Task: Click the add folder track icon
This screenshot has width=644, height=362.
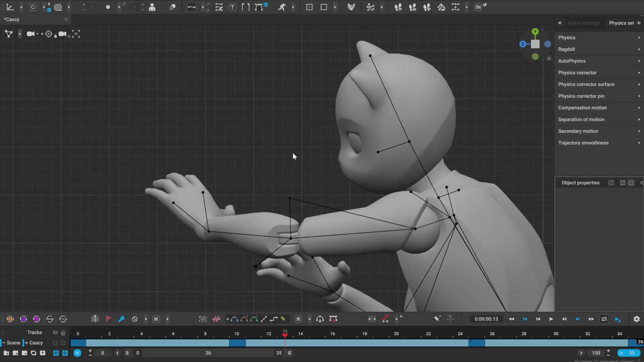Action: [x=6, y=353]
